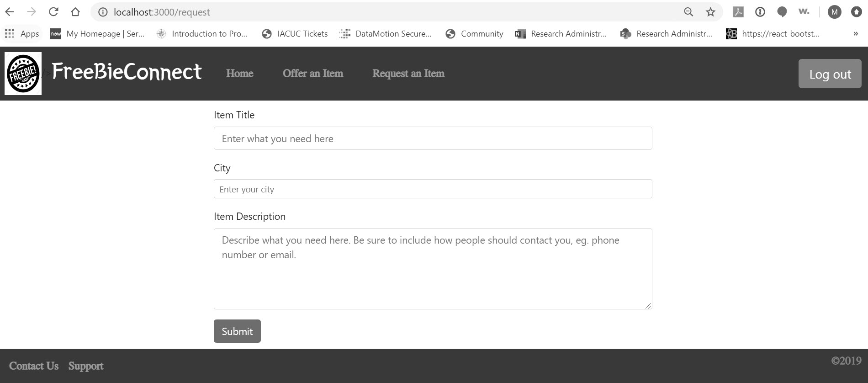Image resolution: width=868 pixels, height=383 pixels.
Task: View site information icon in address bar
Action: click(x=103, y=12)
